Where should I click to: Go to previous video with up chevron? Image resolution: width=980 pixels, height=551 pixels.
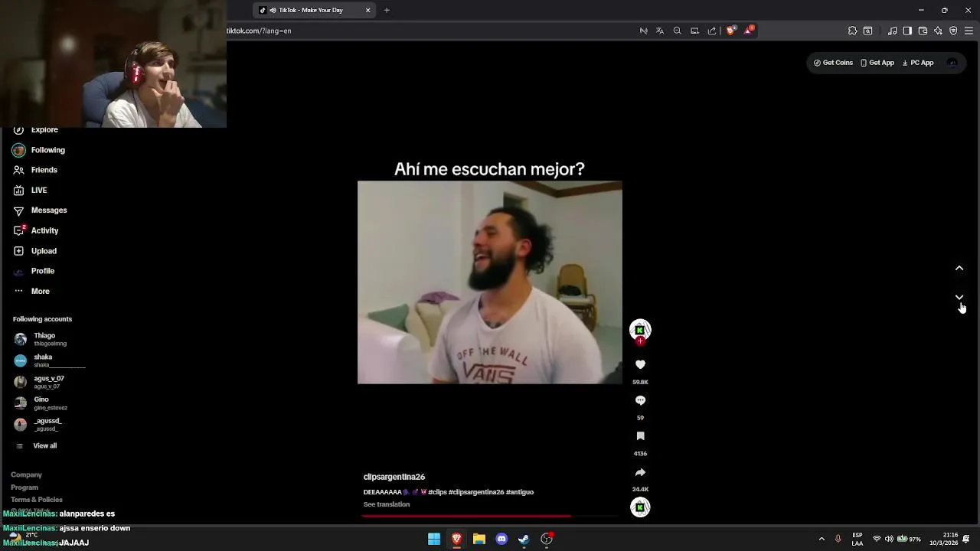pyautogui.click(x=959, y=269)
